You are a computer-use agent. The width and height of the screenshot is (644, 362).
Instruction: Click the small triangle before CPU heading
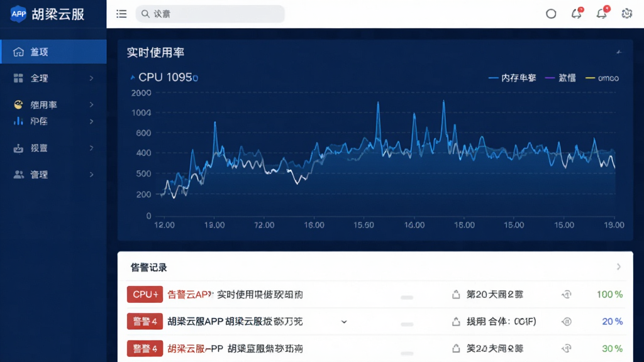point(133,77)
